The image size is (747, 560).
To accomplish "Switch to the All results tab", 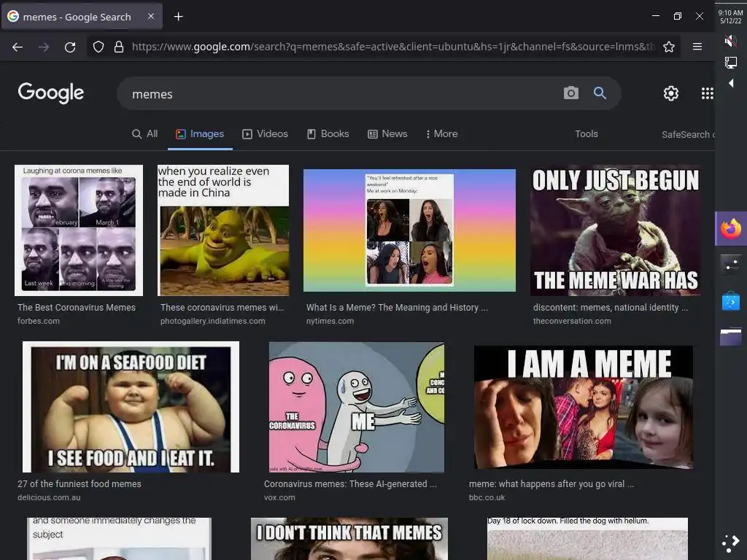I will pos(145,134).
